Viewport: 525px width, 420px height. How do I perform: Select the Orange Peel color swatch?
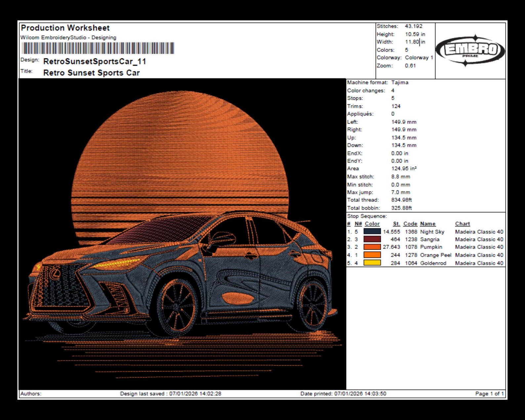click(x=372, y=255)
